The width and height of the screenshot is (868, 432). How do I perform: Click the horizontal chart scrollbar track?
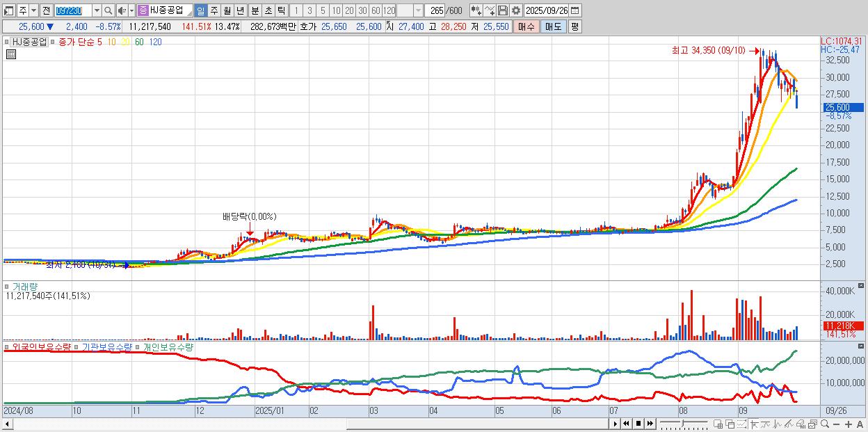click(x=310, y=424)
